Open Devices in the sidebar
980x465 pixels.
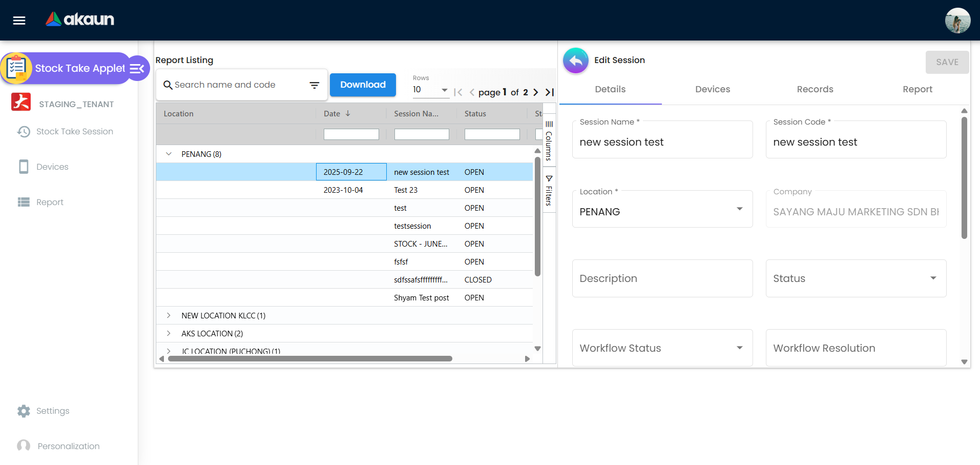[52, 167]
